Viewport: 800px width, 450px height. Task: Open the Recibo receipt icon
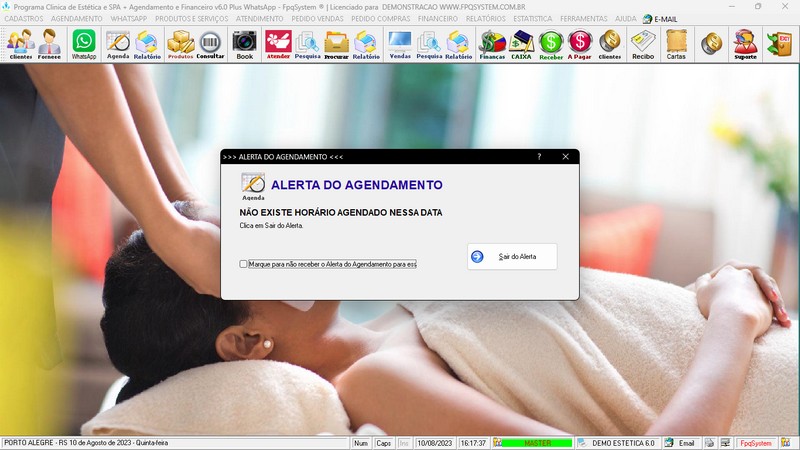[643, 44]
